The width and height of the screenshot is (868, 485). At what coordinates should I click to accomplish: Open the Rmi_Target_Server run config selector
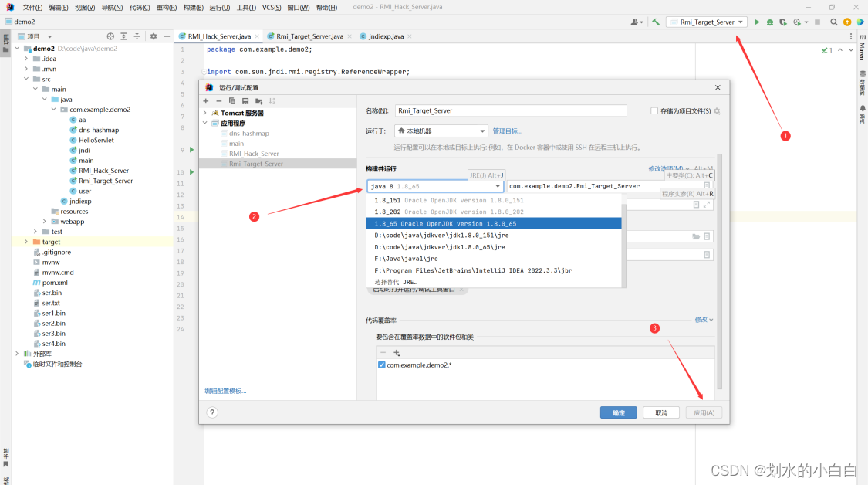(706, 22)
